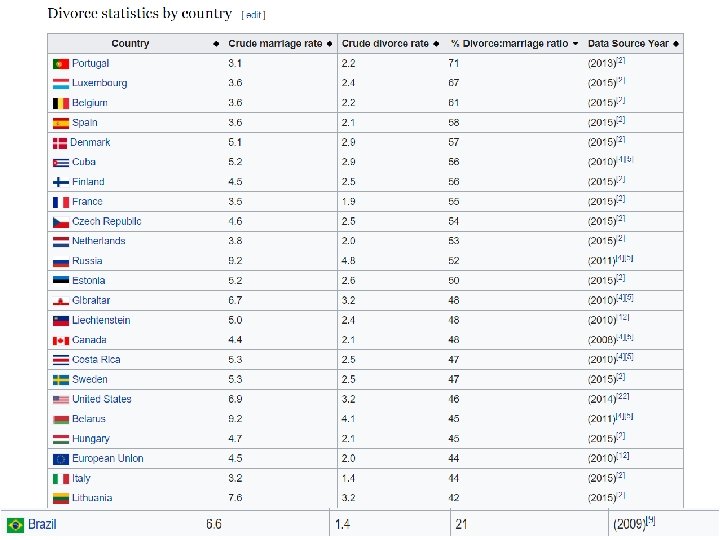
Task: Open the Liechtenstein country link
Action: coord(101,320)
